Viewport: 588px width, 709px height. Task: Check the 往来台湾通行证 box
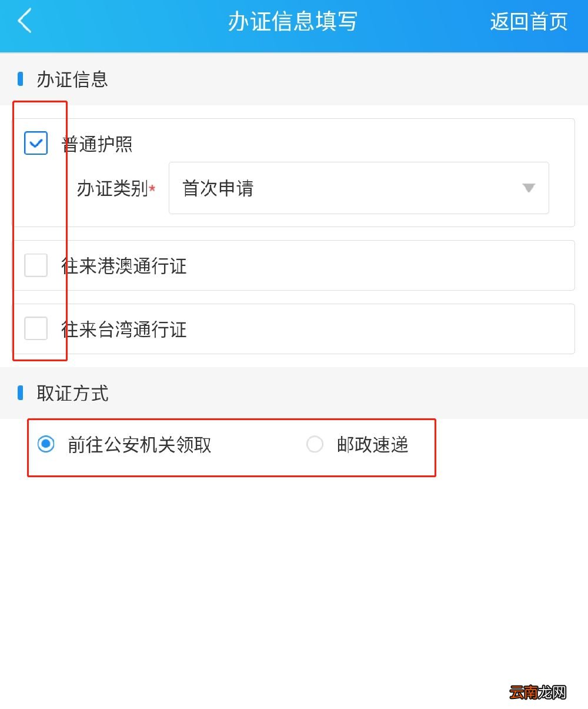coord(35,329)
